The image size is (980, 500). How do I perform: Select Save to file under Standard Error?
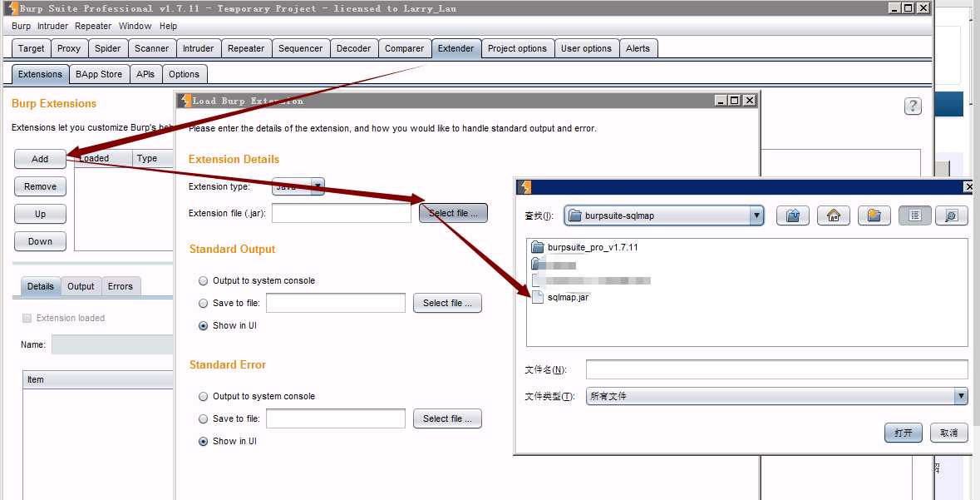coord(203,419)
